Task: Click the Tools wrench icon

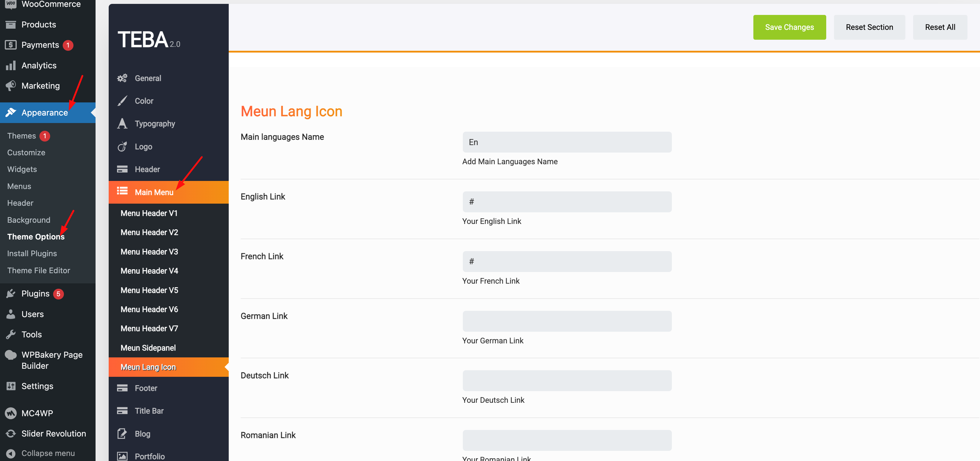Action: point(11,334)
